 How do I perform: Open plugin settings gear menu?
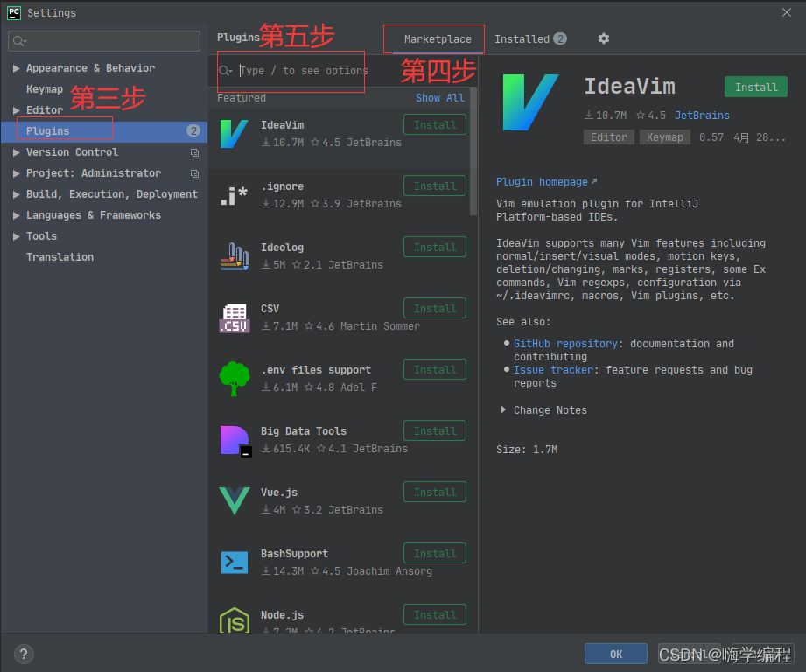pyautogui.click(x=604, y=38)
